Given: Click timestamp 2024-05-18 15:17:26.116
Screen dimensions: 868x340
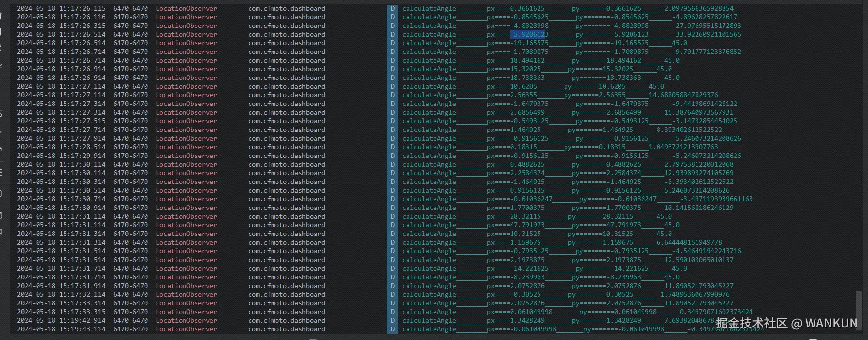Looking at the screenshot, I should (61, 17).
